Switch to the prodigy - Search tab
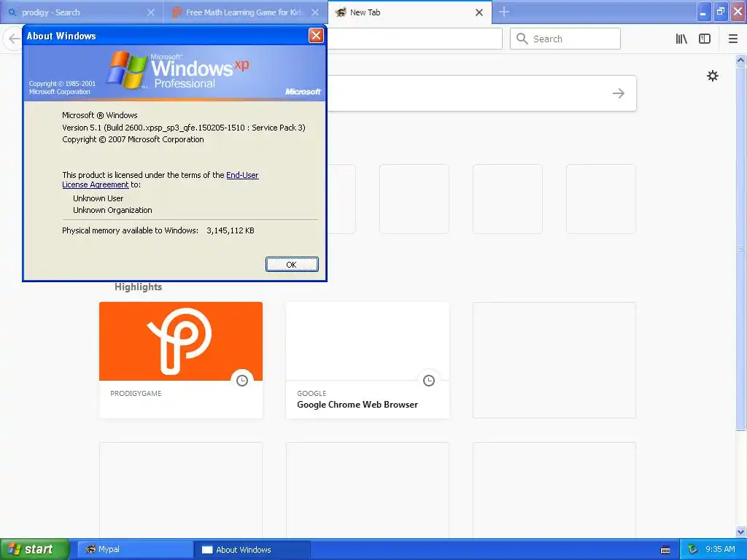The width and height of the screenshot is (747, 560). (x=82, y=12)
